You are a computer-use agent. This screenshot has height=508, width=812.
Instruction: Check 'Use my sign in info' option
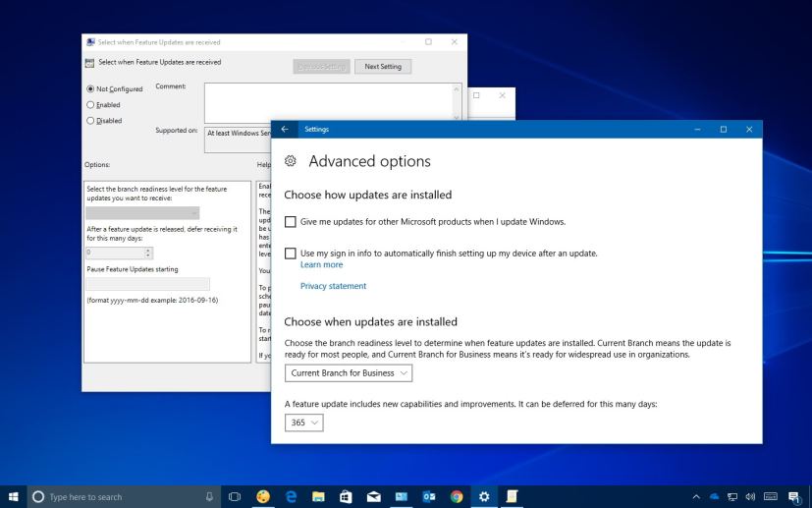tap(291, 254)
